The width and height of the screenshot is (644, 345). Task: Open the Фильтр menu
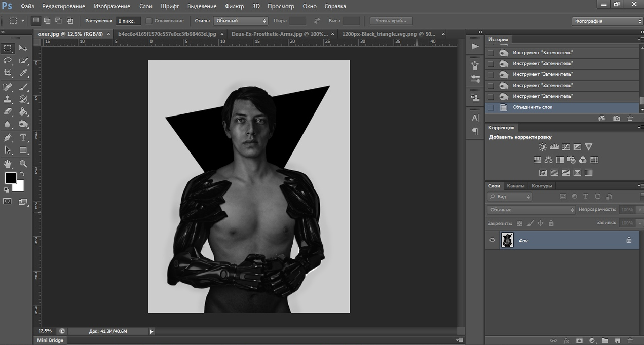[234, 6]
